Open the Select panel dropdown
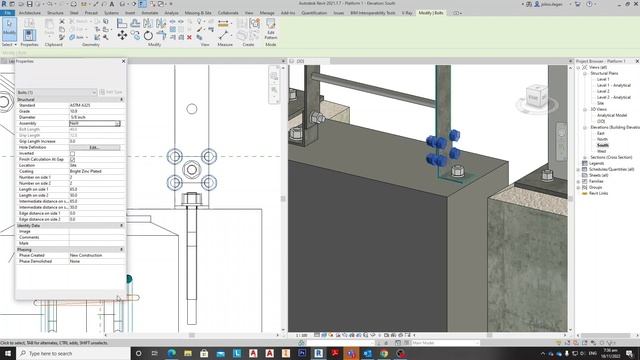 (x=9, y=44)
